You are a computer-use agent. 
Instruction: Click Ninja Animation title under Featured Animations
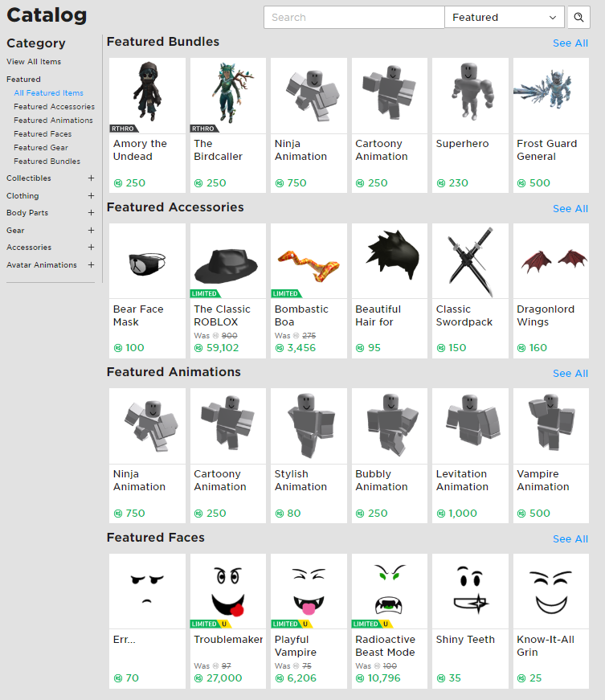click(x=139, y=481)
